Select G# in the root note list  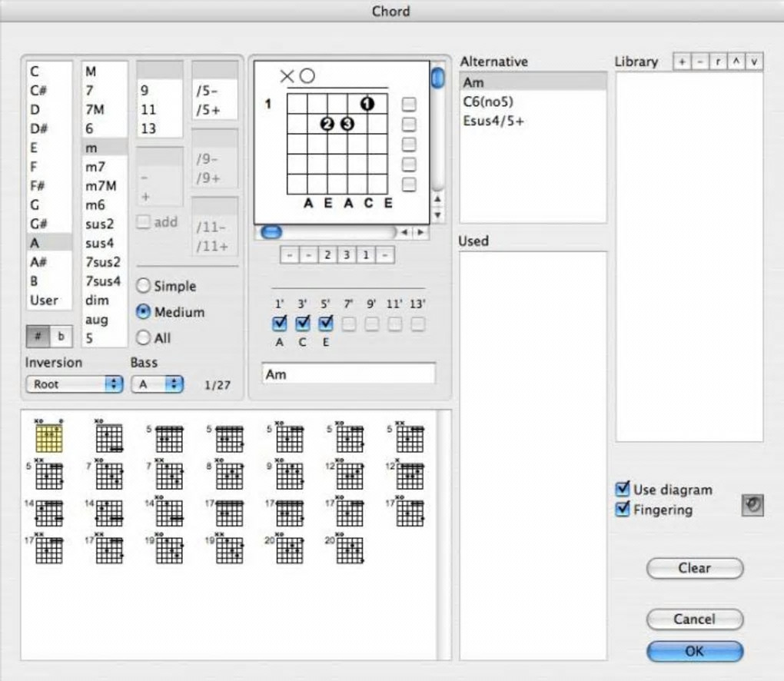click(x=40, y=224)
